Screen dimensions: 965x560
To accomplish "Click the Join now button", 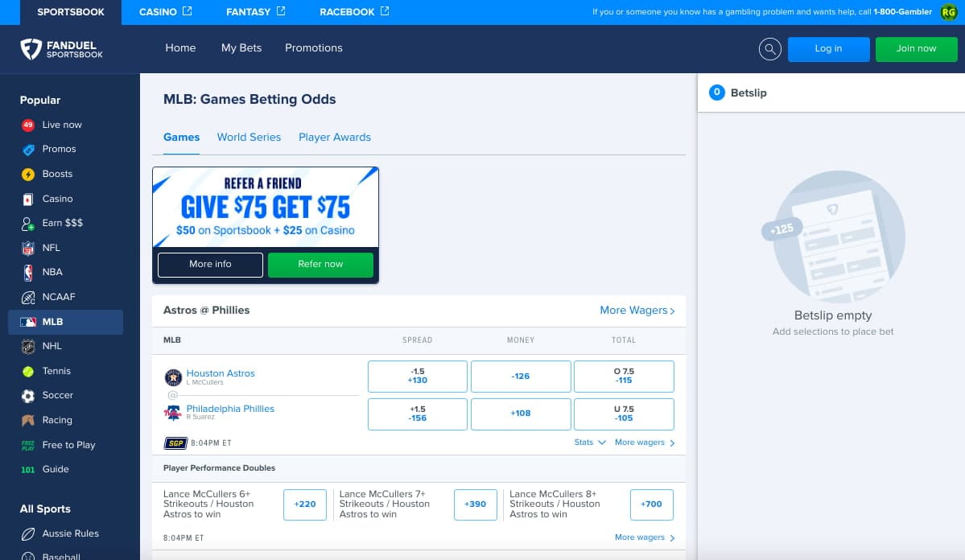I will [x=917, y=48].
